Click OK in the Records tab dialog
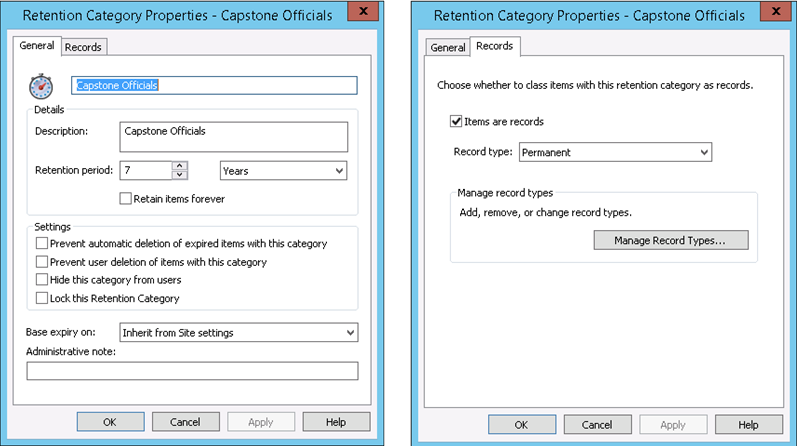This screenshot has height=446, width=797. [522, 424]
